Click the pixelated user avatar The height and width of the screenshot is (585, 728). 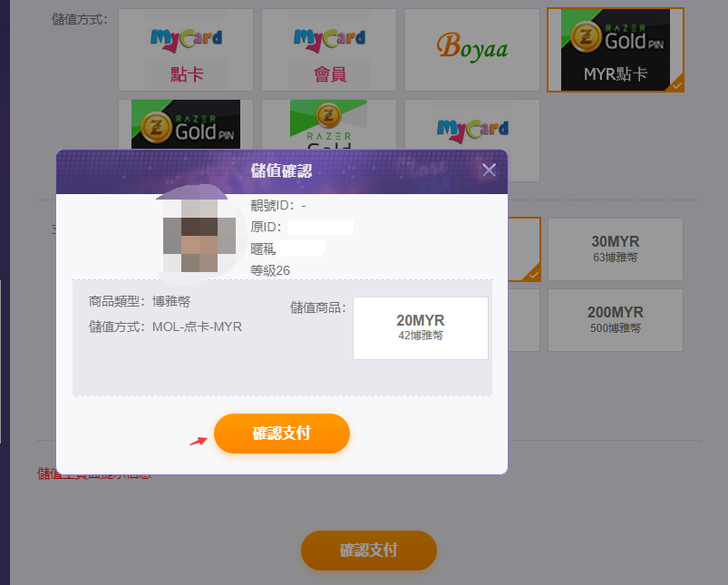click(199, 235)
